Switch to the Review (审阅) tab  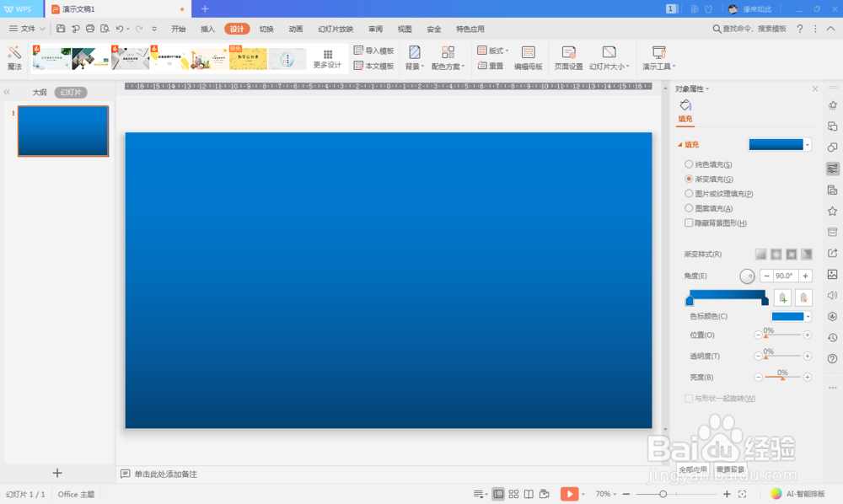tap(375, 29)
